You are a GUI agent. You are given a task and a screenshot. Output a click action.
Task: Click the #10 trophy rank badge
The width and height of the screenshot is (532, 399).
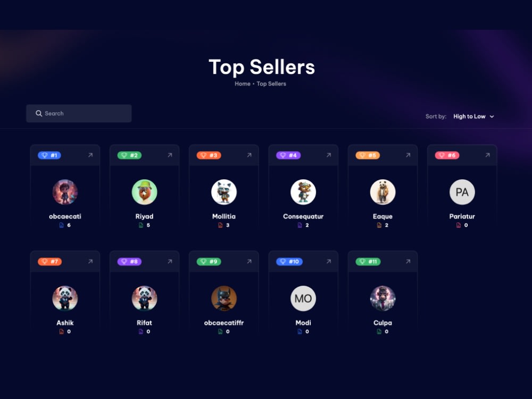coord(289,262)
